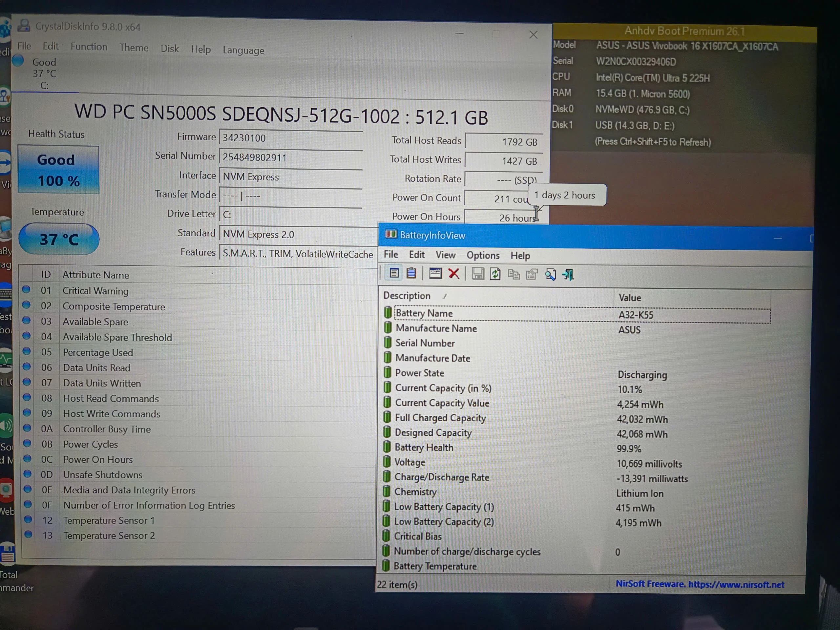
Task: Click the battery icon beside Battery Name
Action: click(x=388, y=312)
